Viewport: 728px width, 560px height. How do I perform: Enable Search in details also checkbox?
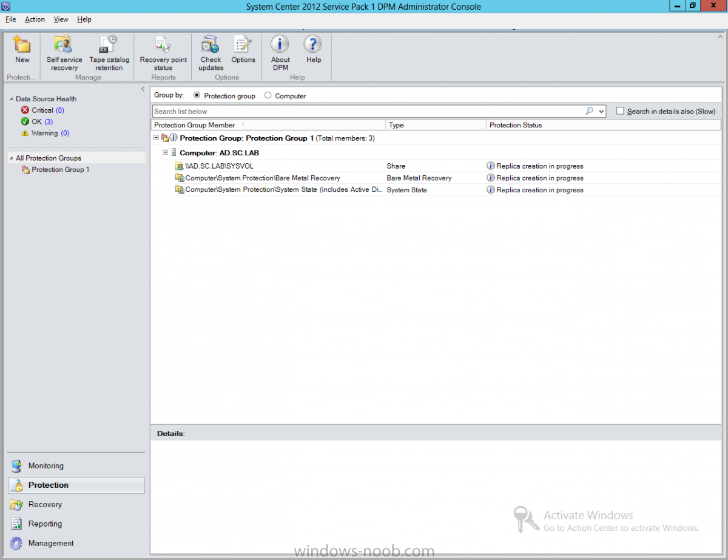[620, 111]
